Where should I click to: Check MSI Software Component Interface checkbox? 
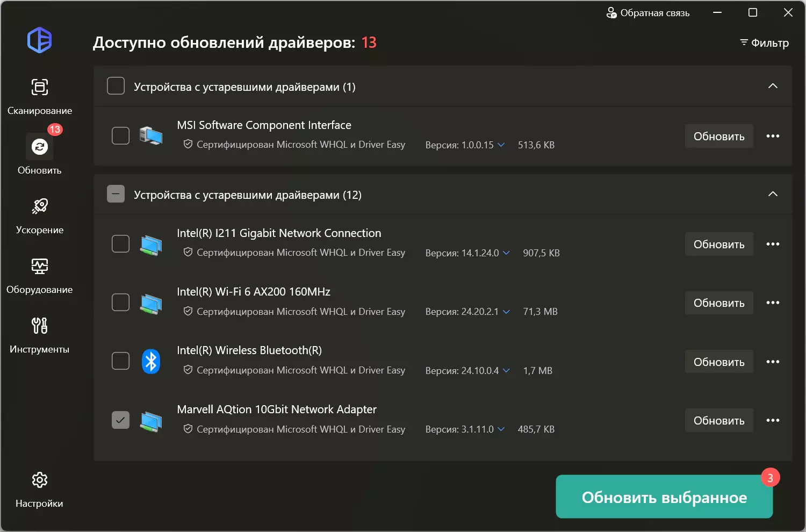[120, 135]
